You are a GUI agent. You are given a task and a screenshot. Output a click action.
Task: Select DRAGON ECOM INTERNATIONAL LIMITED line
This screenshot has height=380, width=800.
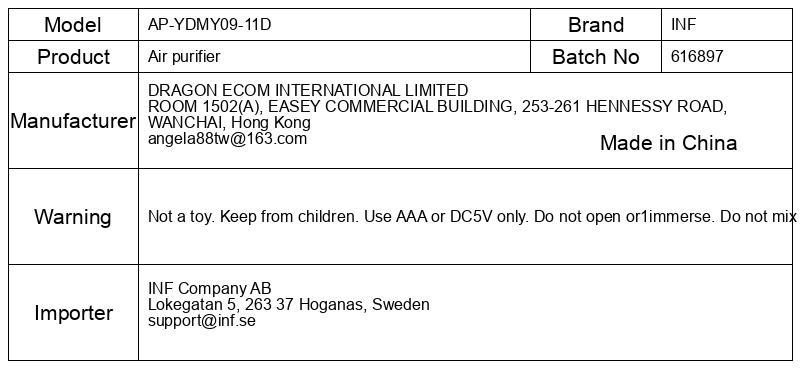tap(308, 90)
